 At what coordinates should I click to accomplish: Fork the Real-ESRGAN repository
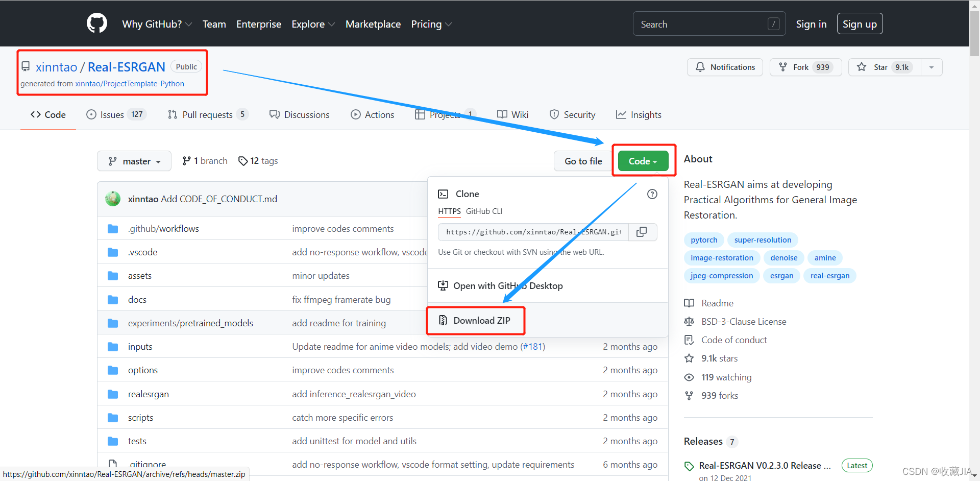click(x=805, y=67)
